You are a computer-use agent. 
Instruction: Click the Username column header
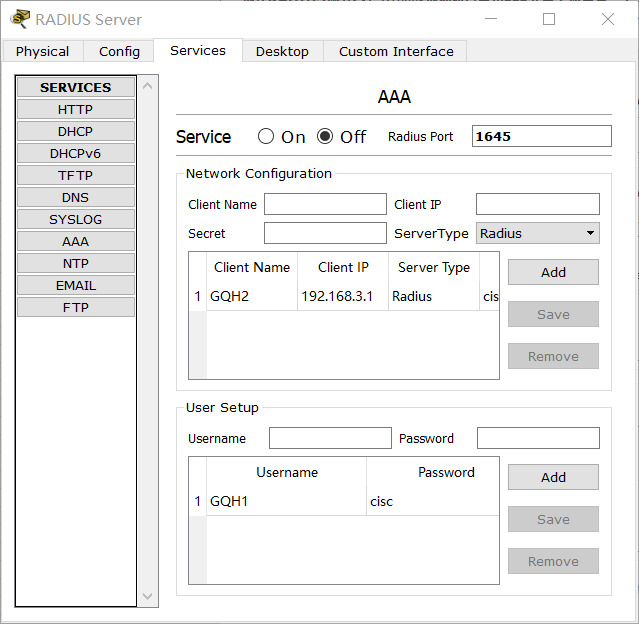(286, 472)
